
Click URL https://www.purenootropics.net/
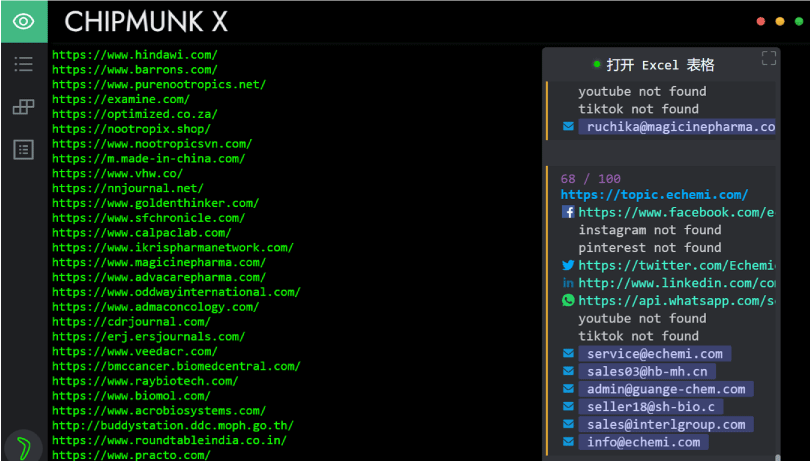click(159, 84)
